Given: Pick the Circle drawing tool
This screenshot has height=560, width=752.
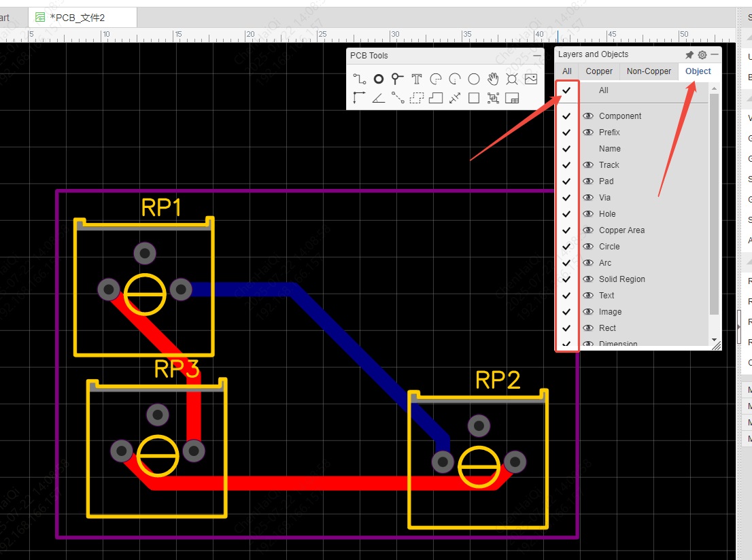Looking at the screenshot, I should pyautogui.click(x=474, y=79).
